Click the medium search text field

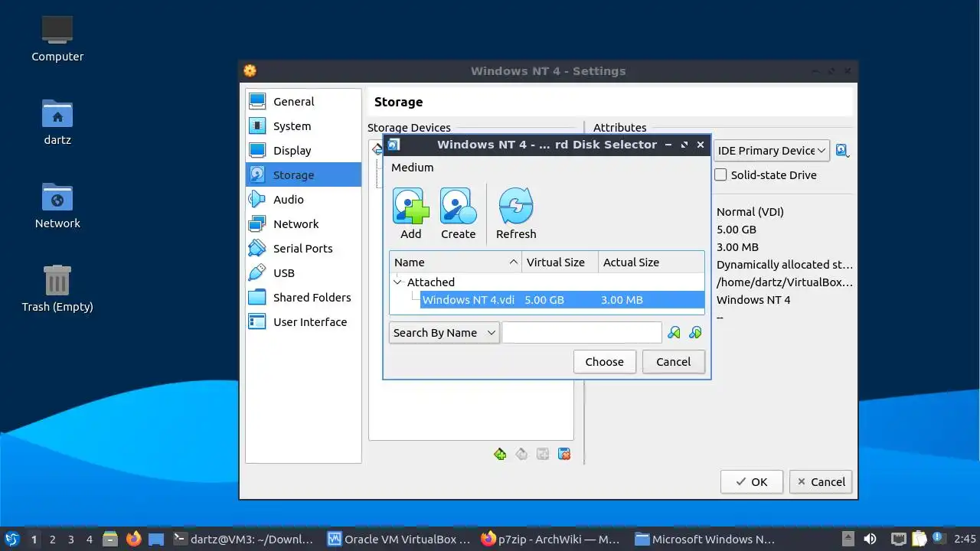click(x=582, y=333)
